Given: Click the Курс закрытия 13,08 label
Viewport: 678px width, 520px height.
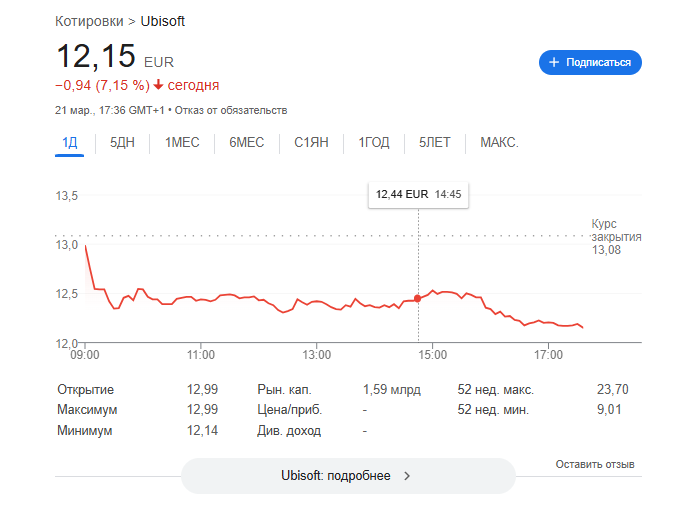Looking at the screenshot, I should [x=616, y=237].
